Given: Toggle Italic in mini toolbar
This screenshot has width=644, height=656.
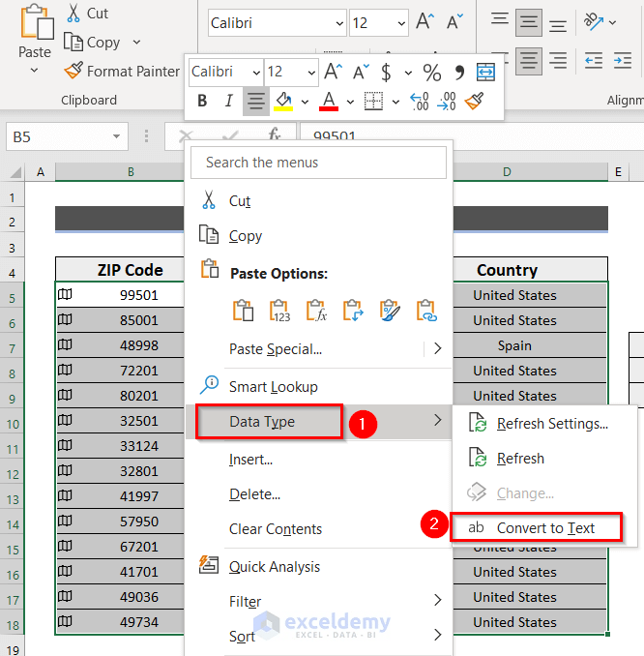Looking at the screenshot, I should point(229,101).
